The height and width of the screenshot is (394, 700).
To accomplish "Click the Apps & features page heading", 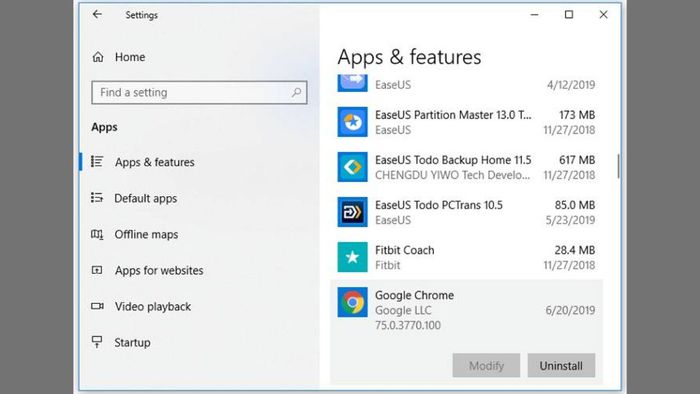I will click(409, 57).
